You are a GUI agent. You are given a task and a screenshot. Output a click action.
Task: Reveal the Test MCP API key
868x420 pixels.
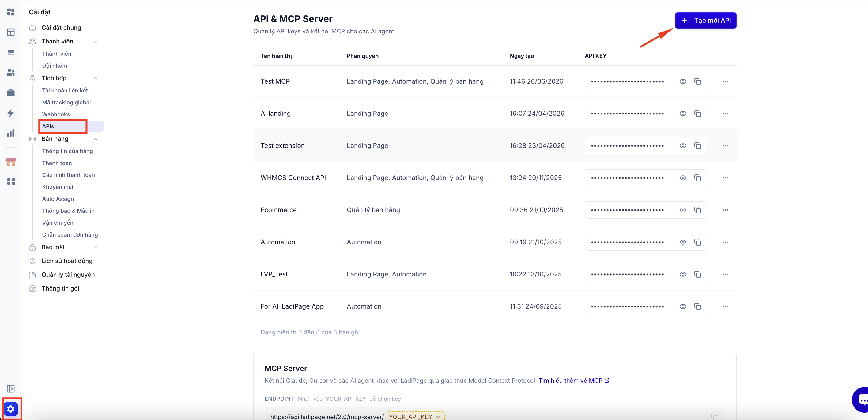pyautogui.click(x=683, y=81)
